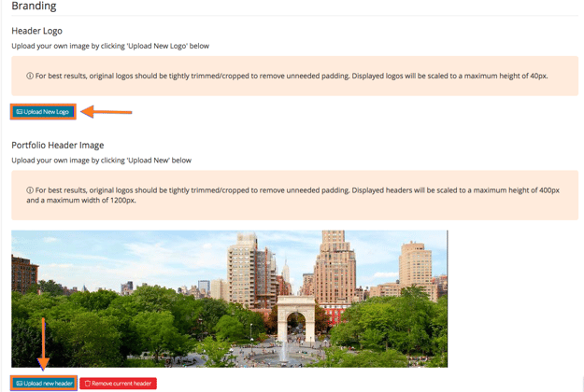Click the image icon in Upload New Logo
The width and height of the screenshot is (584, 392).
click(x=20, y=112)
